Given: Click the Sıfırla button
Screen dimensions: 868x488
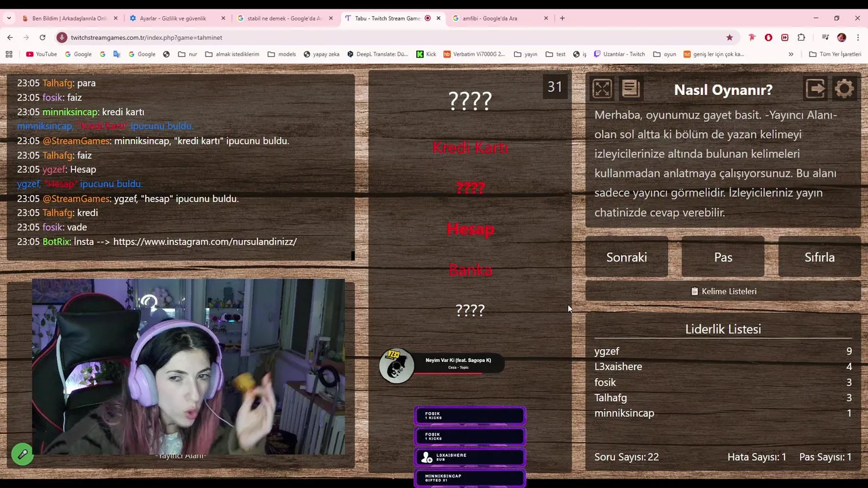Looking at the screenshot, I should pyautogui.click(x=819, y=258).
